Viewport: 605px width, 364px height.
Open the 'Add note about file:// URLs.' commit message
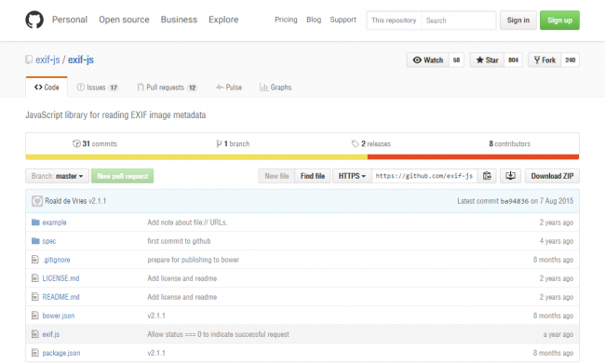pyautogui.click(x=187, y=222)
